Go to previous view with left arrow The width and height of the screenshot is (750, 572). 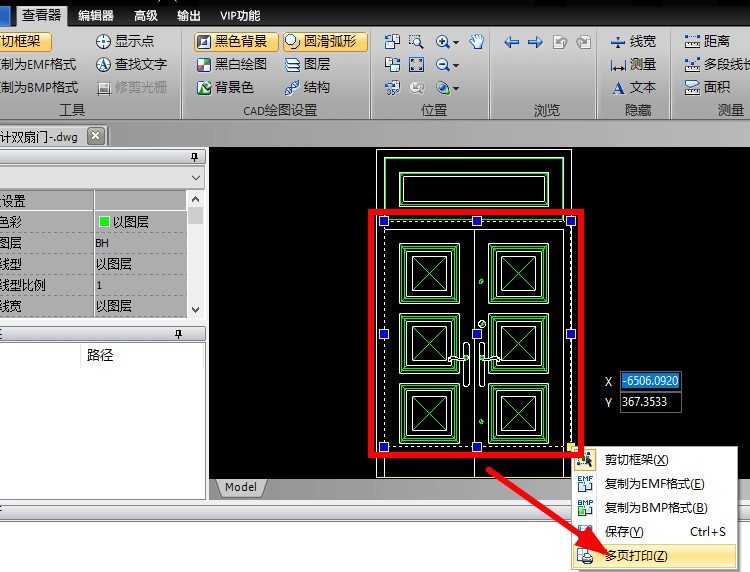click(x=511, y=41)
